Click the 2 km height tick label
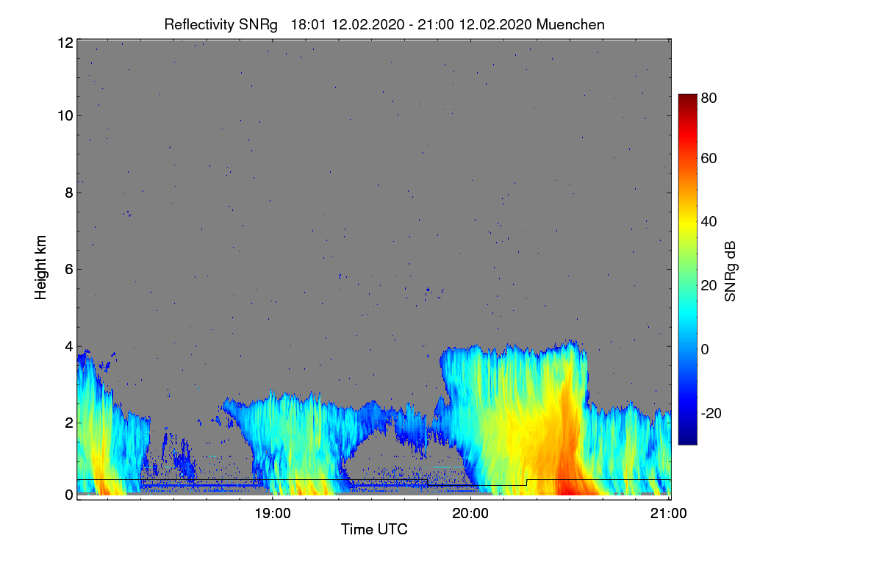882x588 pixels. point(69,423)
